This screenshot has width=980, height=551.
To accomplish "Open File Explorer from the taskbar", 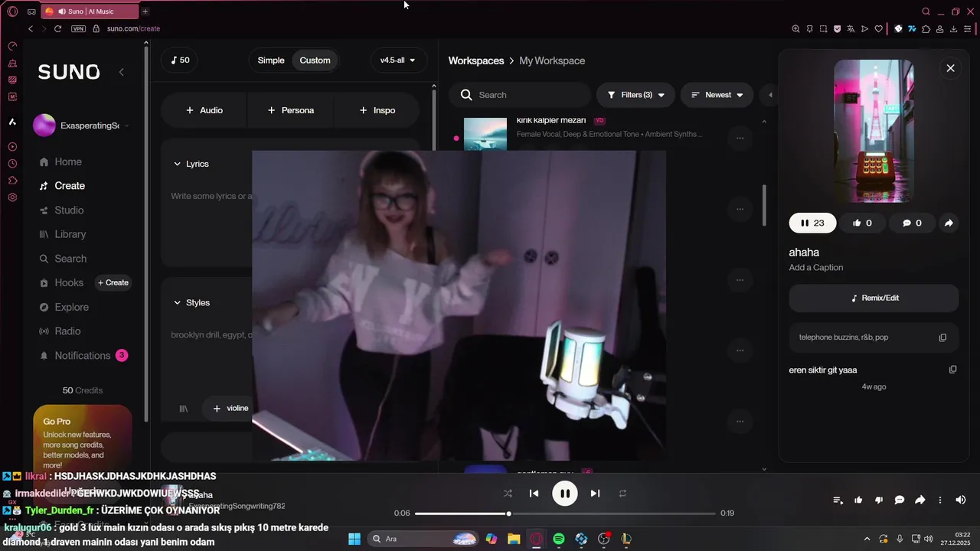I will (x=514, y=539).
